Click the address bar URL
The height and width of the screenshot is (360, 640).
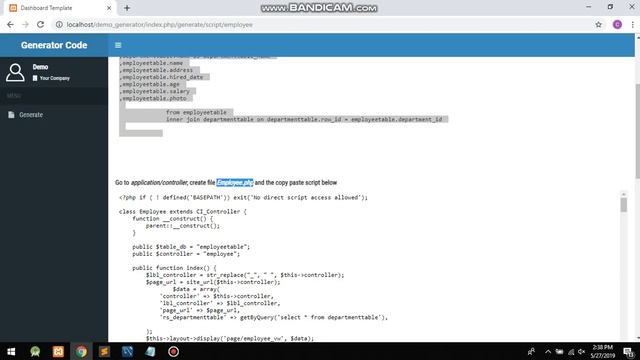160,24
